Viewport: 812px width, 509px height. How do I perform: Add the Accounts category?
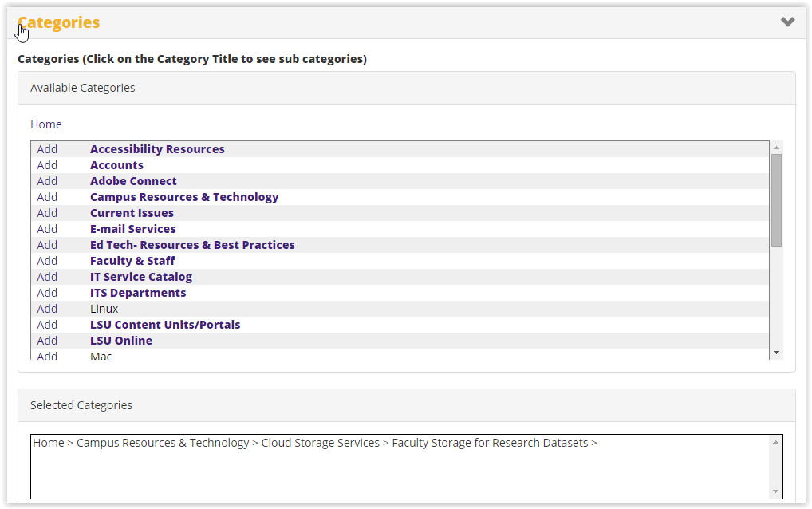tap(47, 165)
